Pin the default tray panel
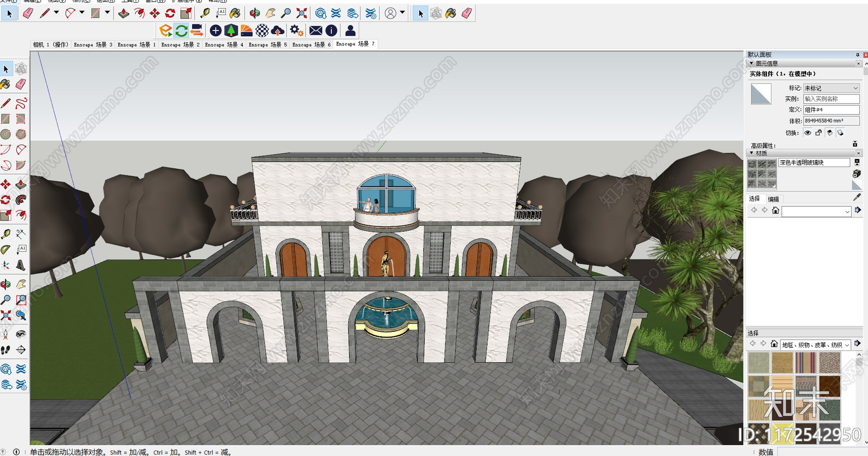 pyautogui.click(x=858, y=55)
